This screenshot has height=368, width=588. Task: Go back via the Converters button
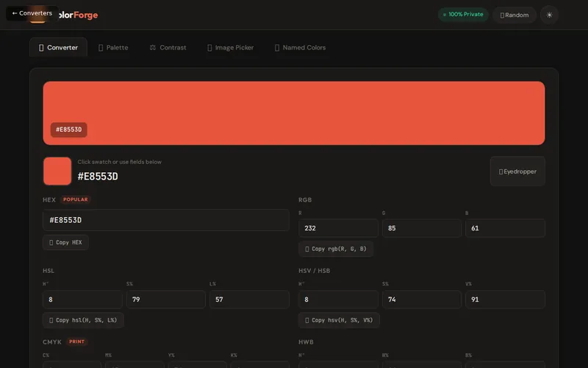pos(32,13)
